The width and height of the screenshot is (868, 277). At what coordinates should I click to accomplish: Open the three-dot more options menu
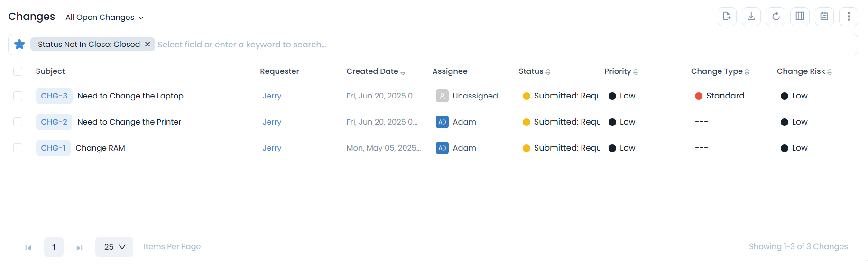tap(849, 17)
